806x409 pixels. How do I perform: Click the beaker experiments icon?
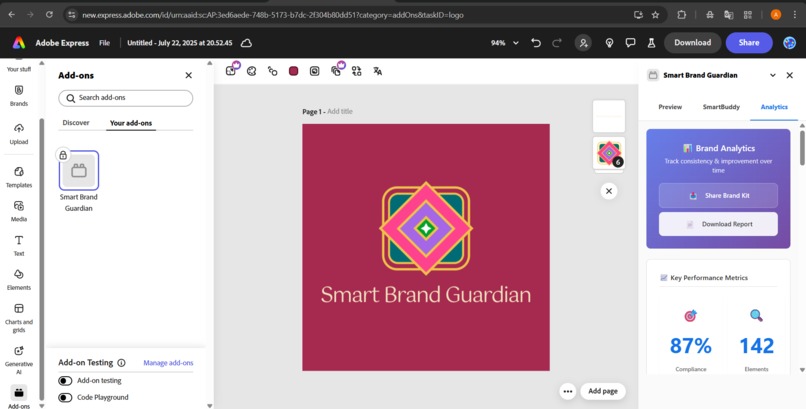pos(651,43)
